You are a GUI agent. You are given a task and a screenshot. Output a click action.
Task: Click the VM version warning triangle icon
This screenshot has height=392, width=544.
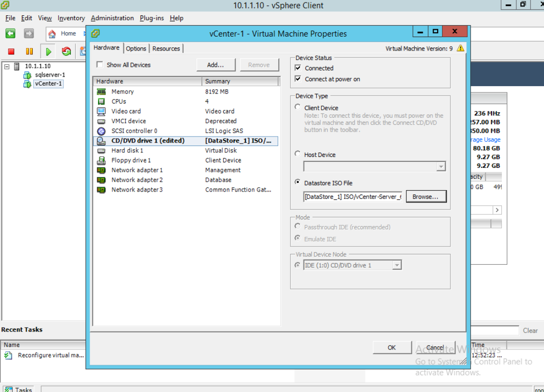click(x=460, y=48)
